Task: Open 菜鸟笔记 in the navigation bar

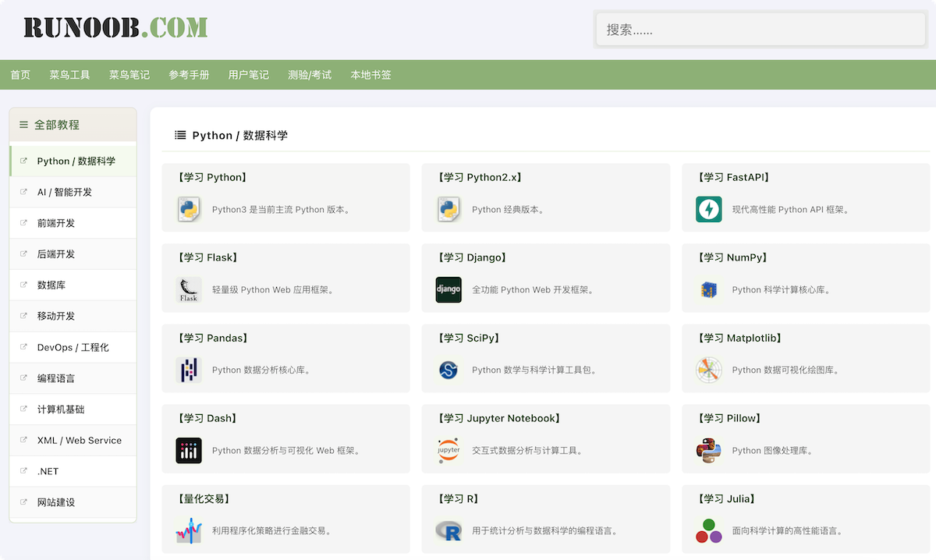Action: (129, 75)
